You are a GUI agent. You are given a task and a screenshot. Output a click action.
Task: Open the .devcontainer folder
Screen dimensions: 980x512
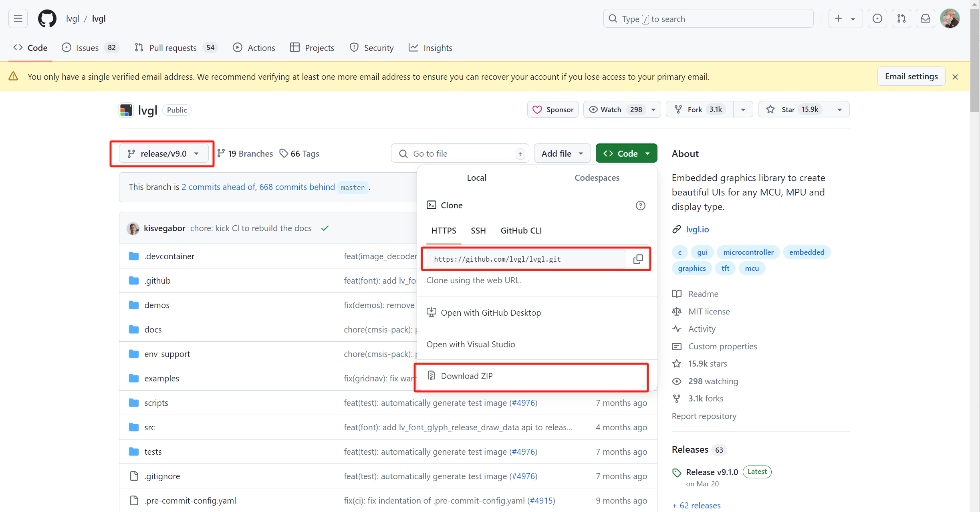point(169,256)
